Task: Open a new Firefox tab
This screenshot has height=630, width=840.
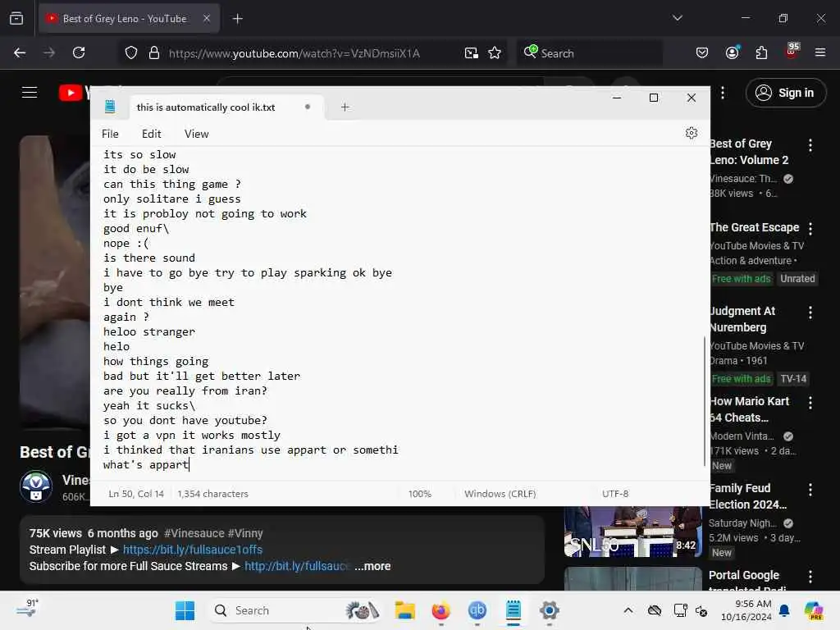Action: coord(237,19)
